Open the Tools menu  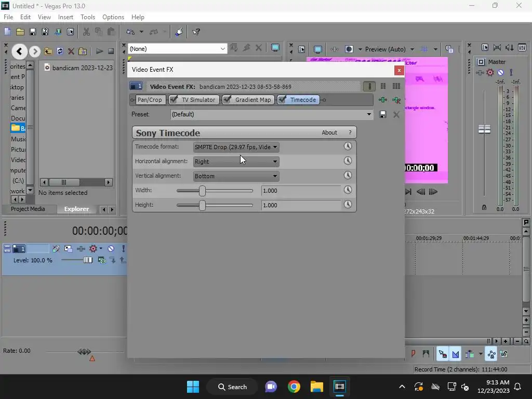pos(87,17)
